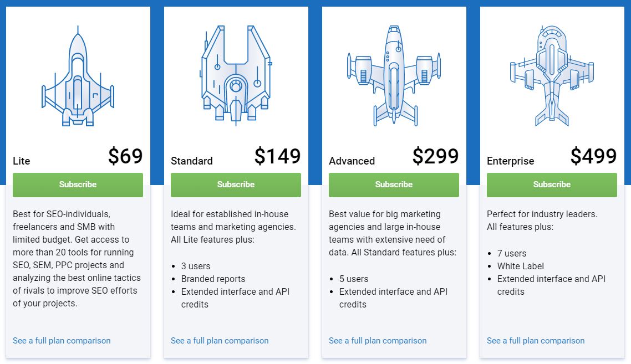Click the $299 price label
The height and width of the screenshot is (364, 631).
coord(435,156)
